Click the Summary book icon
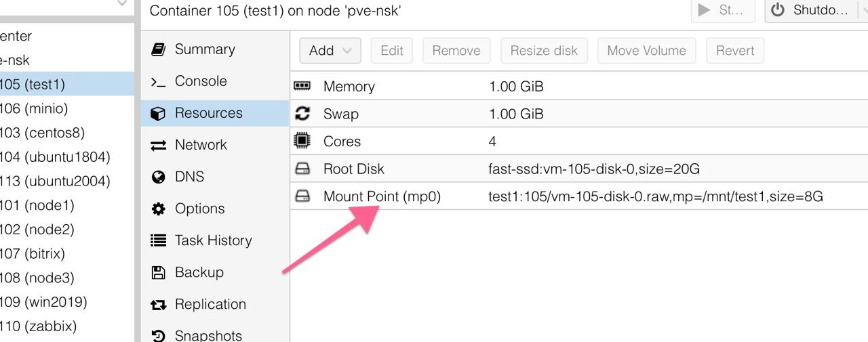The width and height of the screenshot is (868, 342). pos(158,49)
